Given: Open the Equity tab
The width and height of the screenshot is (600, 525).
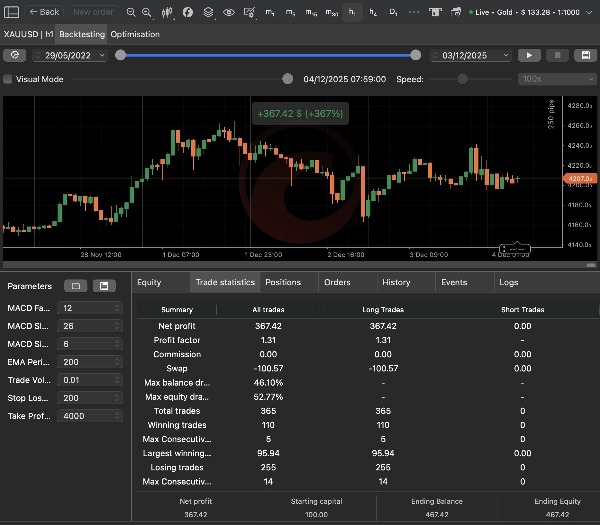Looking at the screenshot, I should [149, 282].
